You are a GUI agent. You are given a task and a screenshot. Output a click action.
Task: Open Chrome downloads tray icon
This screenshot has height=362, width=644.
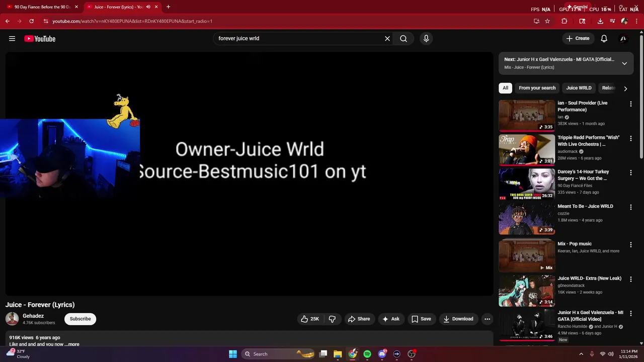600,21
